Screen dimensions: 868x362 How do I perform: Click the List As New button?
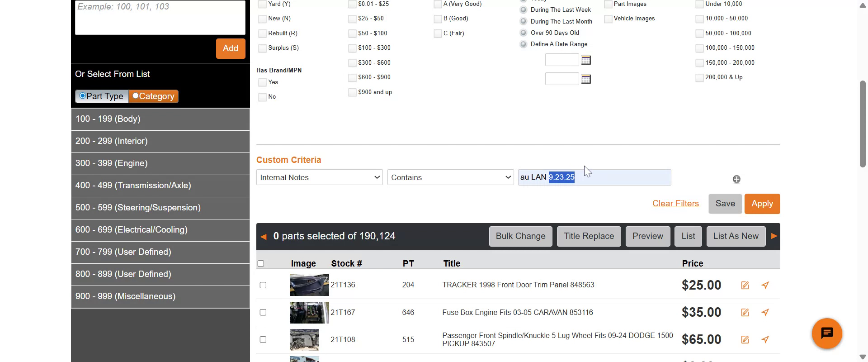coord(736,236)
